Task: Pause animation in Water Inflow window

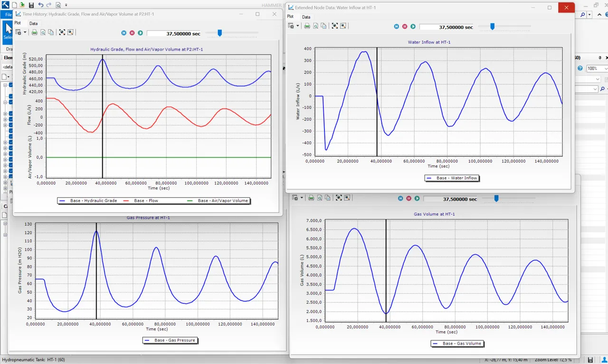Action: point(405,27)
